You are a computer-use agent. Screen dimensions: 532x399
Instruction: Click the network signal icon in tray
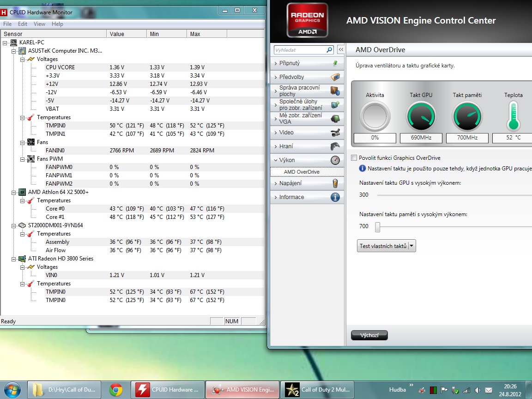pos(466,390)
